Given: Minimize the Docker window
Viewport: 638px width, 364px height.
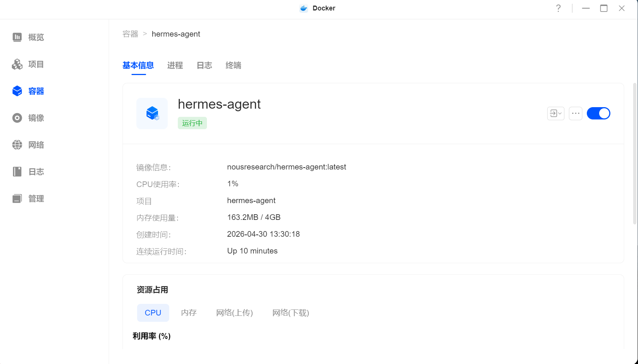Looking at the screenshot, I should tap(586, 8).
